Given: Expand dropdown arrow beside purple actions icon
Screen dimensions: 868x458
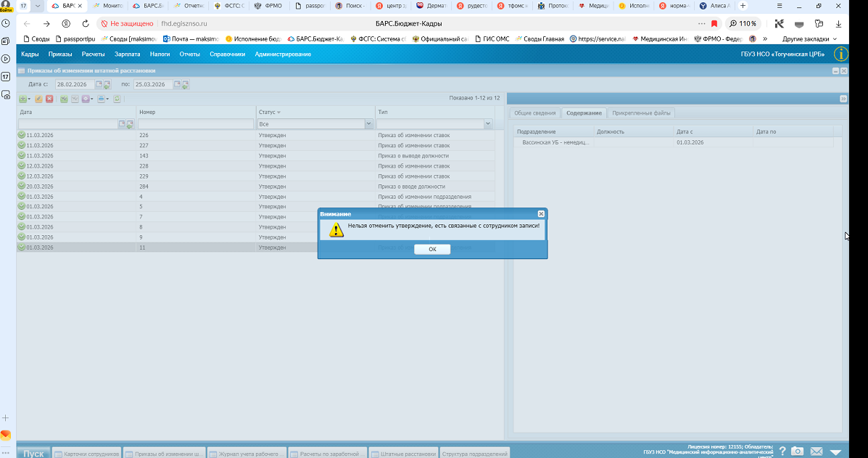Looking at the screenshot, I should tap(92, 99).
